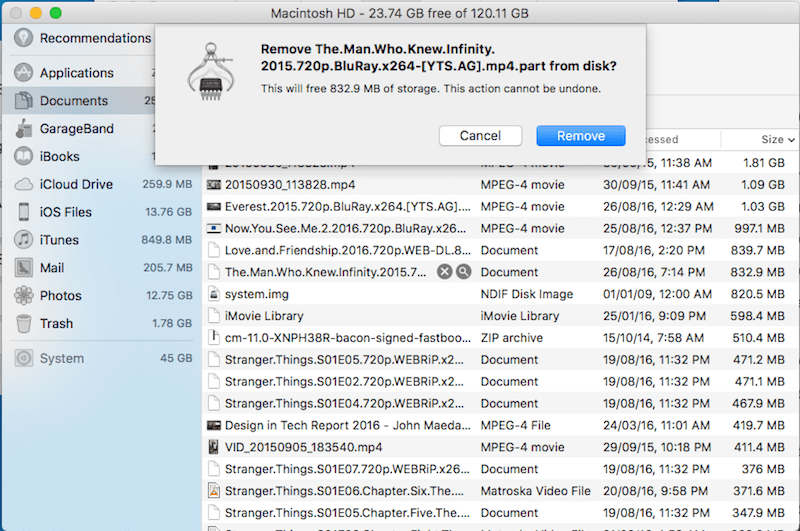The height and width of the screenshot is (531, 800).
Task: Open iCloud Drive storage category
Action: tap(76, 185)
